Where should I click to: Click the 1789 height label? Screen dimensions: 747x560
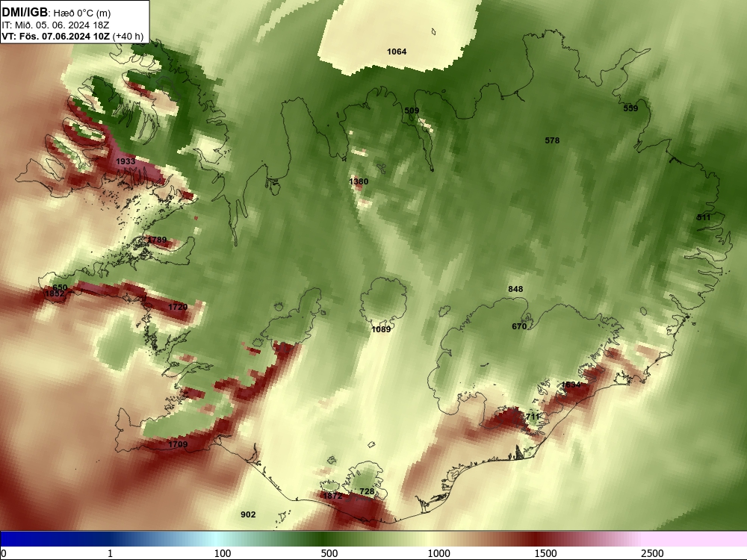pyautogui.click(x=157, y=240)
